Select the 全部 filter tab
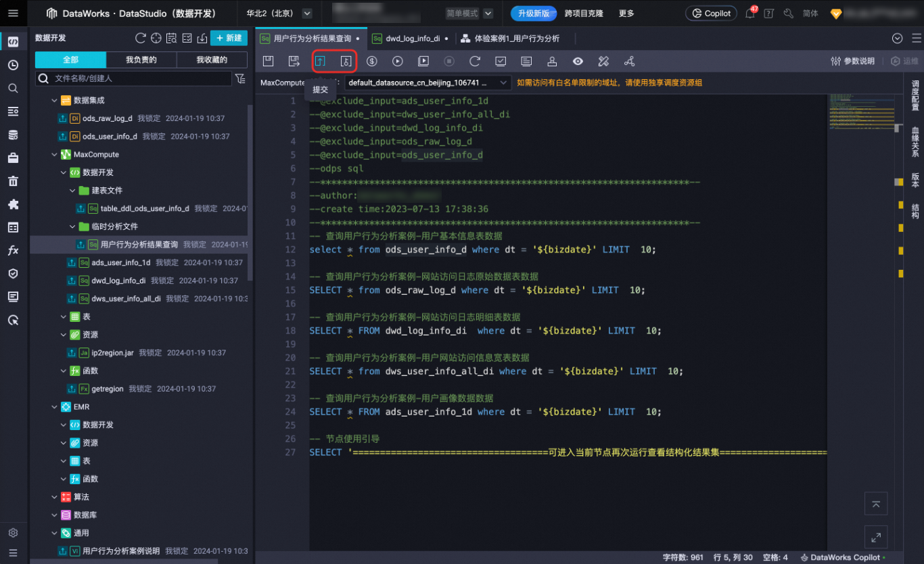 point(70,60)
